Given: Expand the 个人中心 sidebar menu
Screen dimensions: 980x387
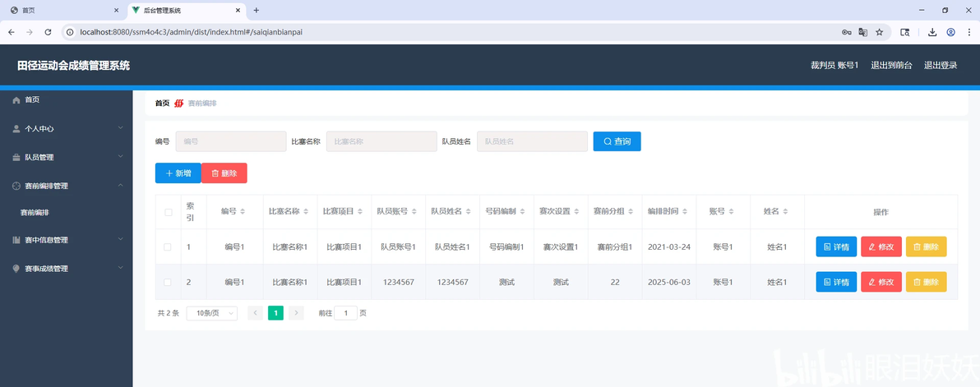Looking at the screenshot, I should (x=67, y=128).
